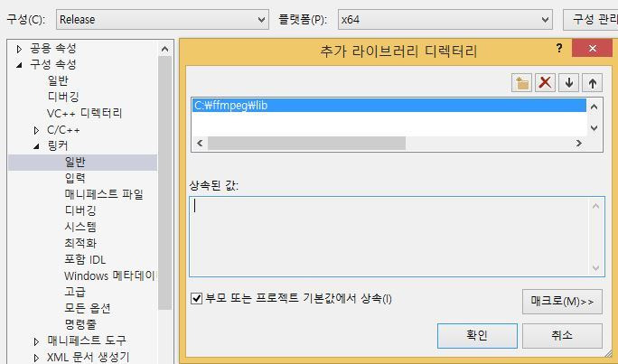Select 일반 under 구성 속성
Image resolution: width=618 pixels, height=364 pixels.
58,80
